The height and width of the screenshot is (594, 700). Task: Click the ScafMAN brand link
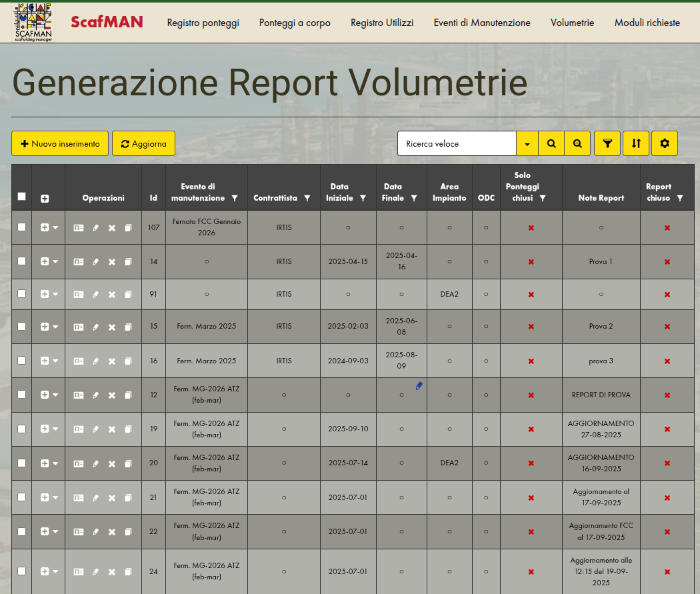click(x=107, y=22)
